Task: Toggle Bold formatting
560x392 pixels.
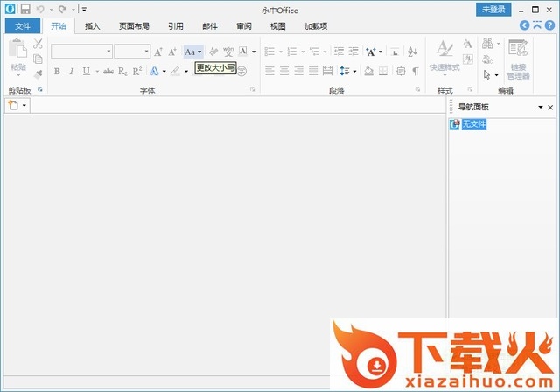Action: point(57,72)
